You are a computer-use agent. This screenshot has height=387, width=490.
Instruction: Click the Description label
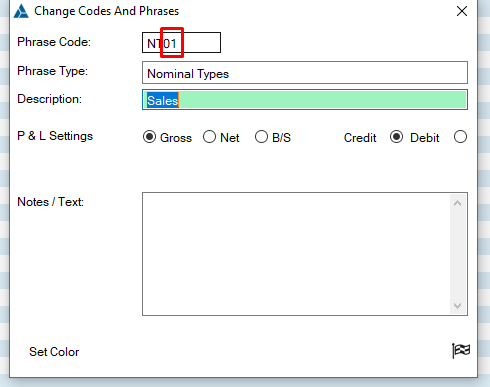pos(49,99)
